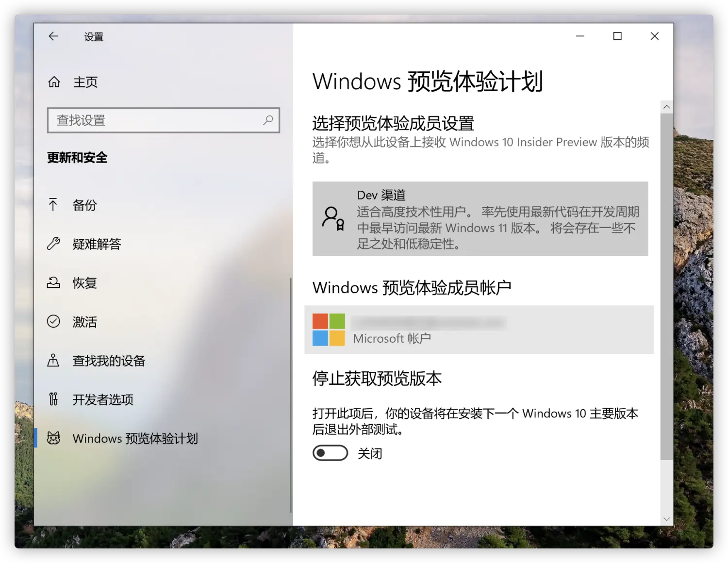Image resolution: width=728 pixels, height=563 pixels.
Task: Select Windows 预览体验计划 sidebar entry
Action: pos(163,438)
